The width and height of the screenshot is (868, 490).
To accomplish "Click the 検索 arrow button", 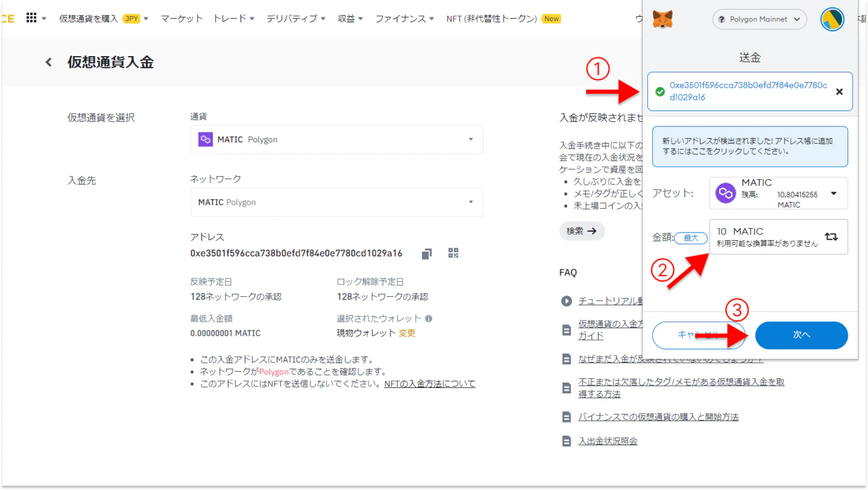I will click(x=582, y=231).
